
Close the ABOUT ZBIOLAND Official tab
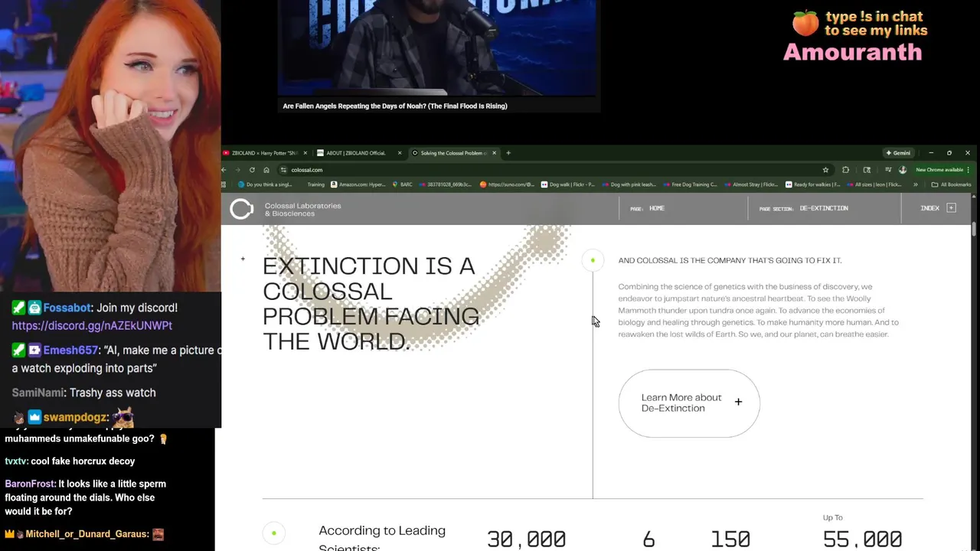pyautogui.click(x=399, y=153)
